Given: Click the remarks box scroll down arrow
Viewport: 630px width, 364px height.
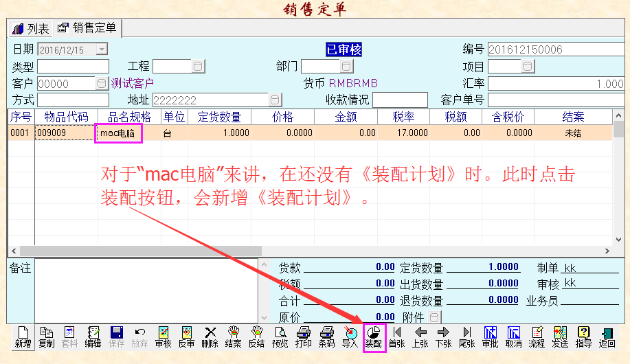Looking at the screenshot, I should tap(264, 318).
